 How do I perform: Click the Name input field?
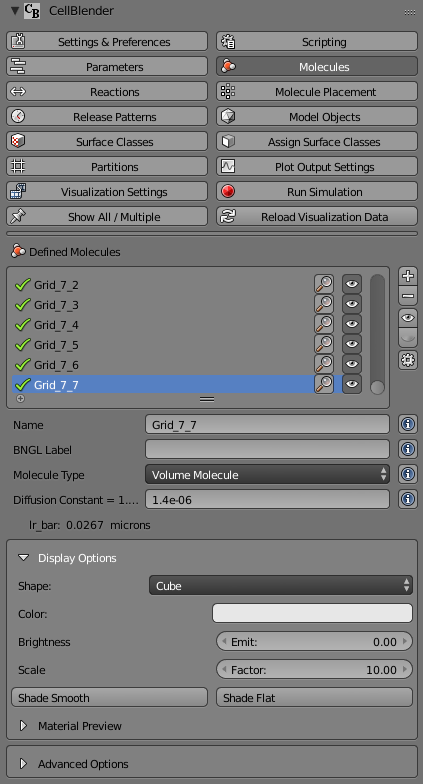[268, 424]
